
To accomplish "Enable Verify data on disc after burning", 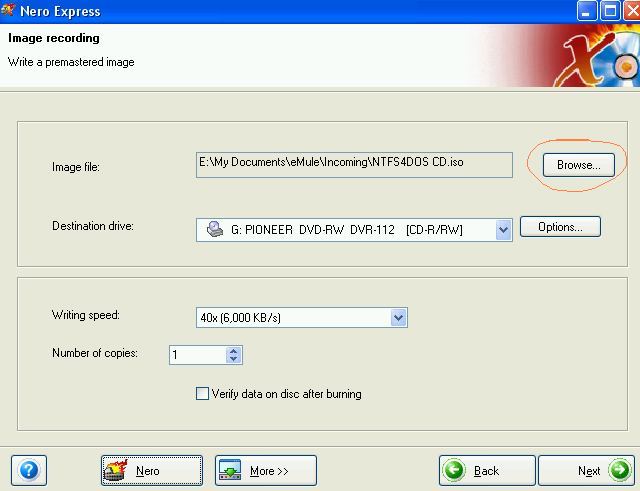I will [x=202, y=393].
